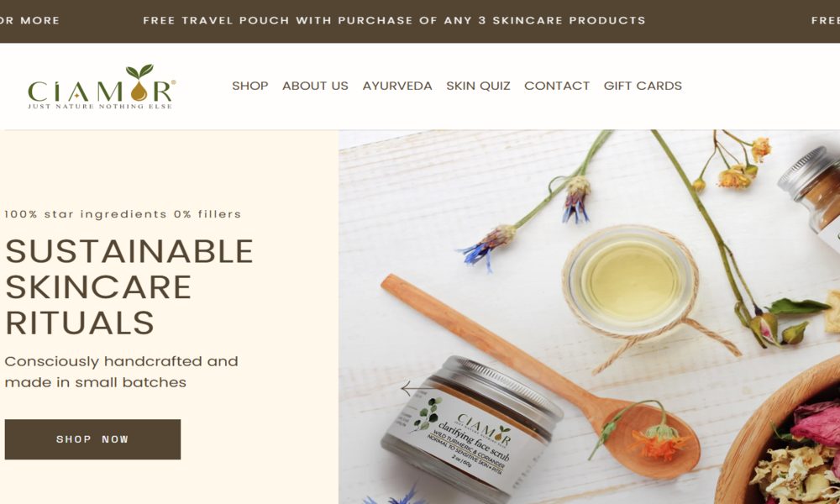This screenshot has width=840, height=504.
Task: Open the CONTACT page link
Action: [557, 86]
